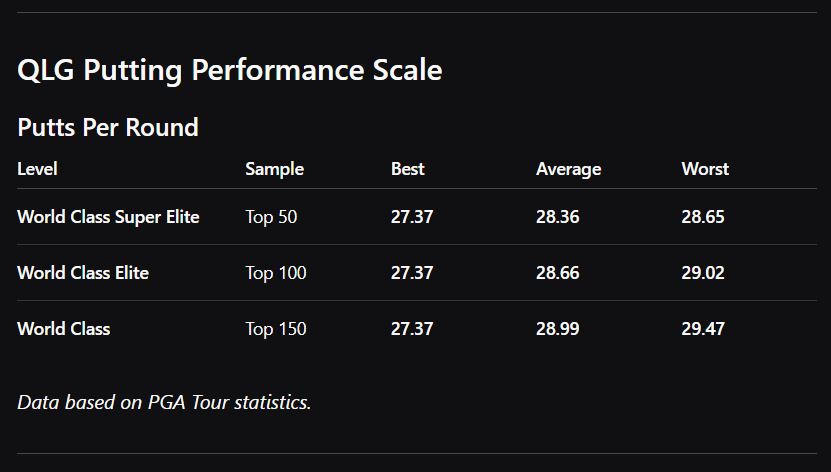Click the 28.36 average value
The width and height of the screenshot is (831, 472).
coord(557,217)
